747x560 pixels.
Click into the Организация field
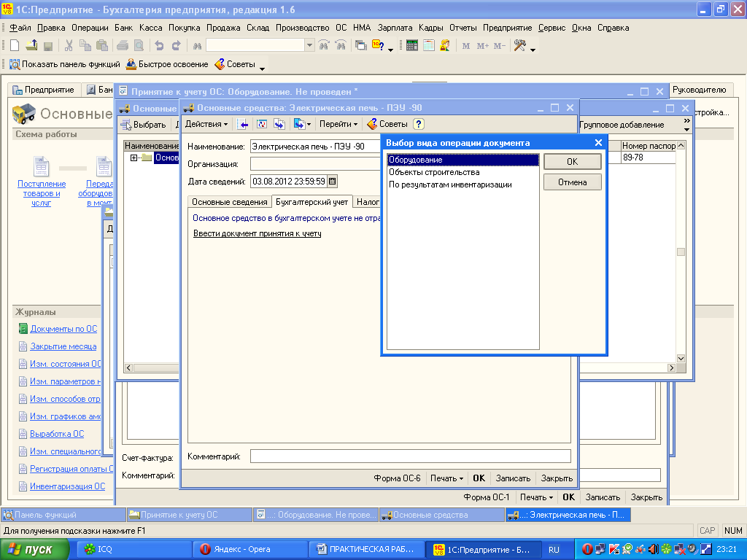[x=315, y=164]
